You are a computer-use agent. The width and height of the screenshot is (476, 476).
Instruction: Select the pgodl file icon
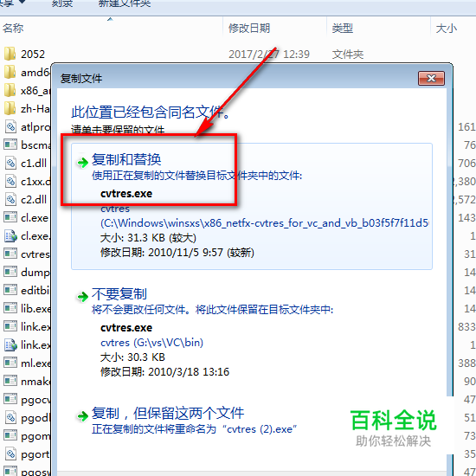click(10, 418)
